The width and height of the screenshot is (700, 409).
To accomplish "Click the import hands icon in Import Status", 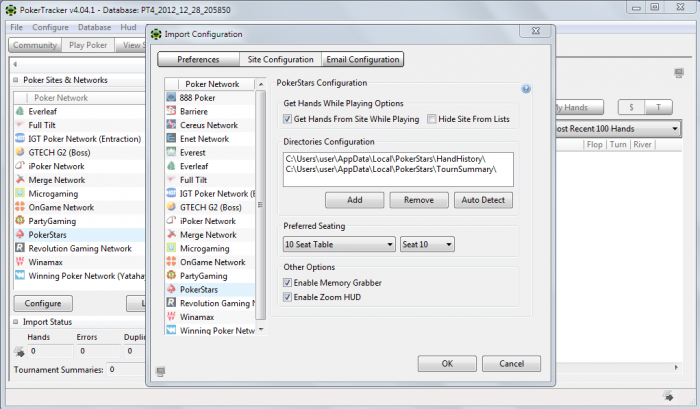I will [x=19, y=351].
